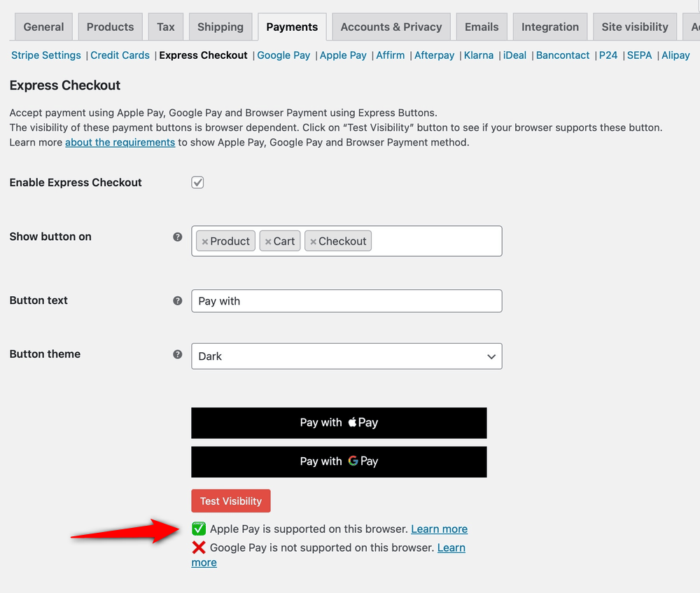Open Apple Pay section link
This screenshot has width=700, height=593.
pos(343,55)
